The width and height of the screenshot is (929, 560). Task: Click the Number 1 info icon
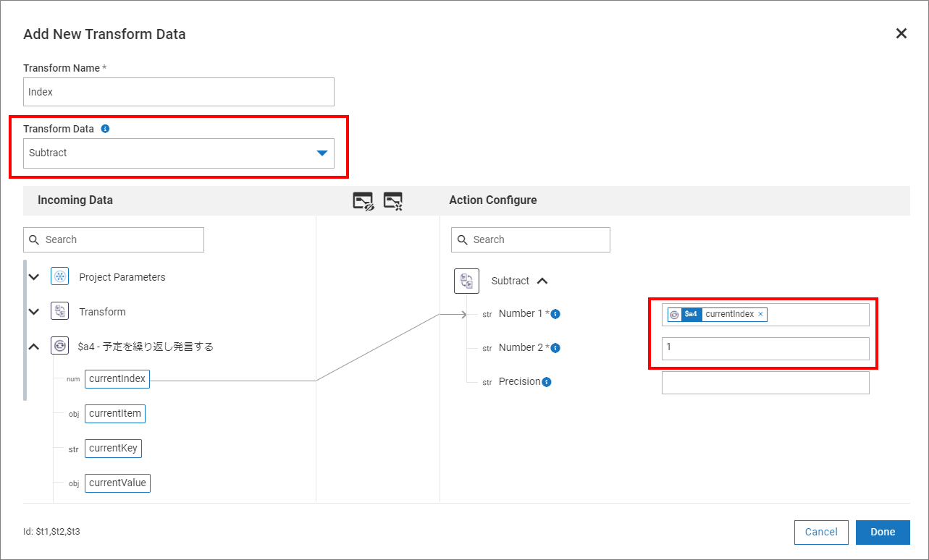(x=555, y=314)
